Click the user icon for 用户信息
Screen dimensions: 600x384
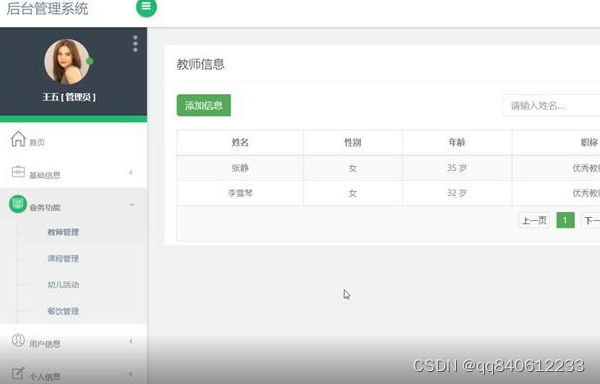point(18,340)
